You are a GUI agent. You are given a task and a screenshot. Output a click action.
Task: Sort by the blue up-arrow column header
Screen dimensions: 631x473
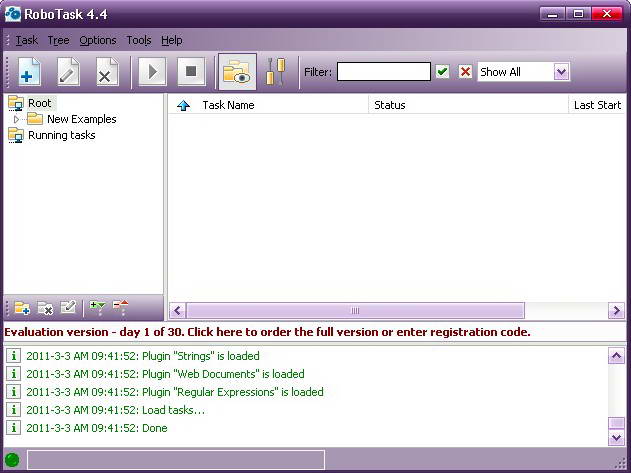pos(184,105)
